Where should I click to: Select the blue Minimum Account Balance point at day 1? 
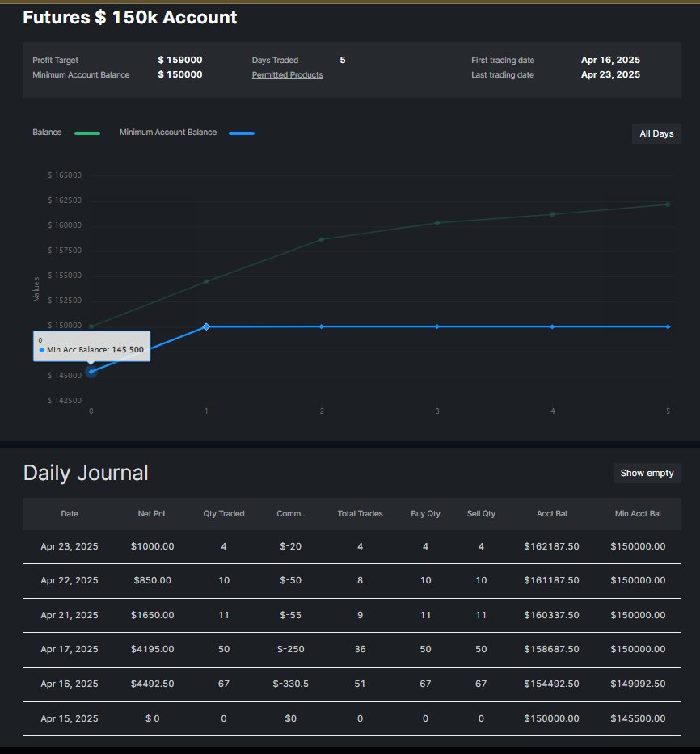click(206, 326)
